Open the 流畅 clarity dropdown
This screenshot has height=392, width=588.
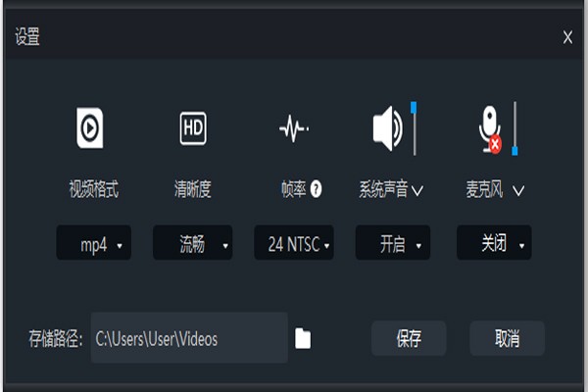[192, 244]
